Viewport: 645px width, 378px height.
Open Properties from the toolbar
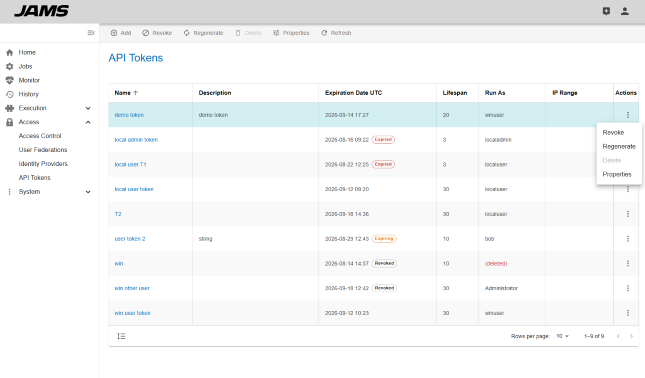tap(291, 33)
